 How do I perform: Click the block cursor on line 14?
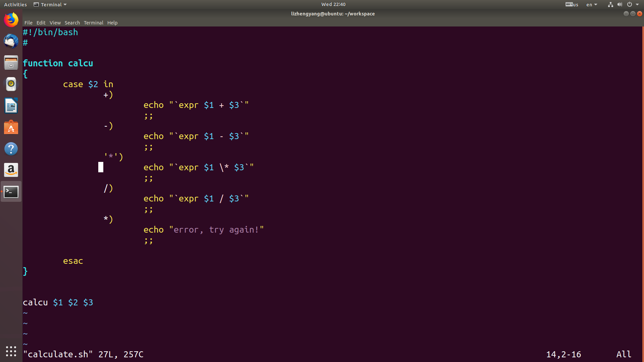(101, 167)
